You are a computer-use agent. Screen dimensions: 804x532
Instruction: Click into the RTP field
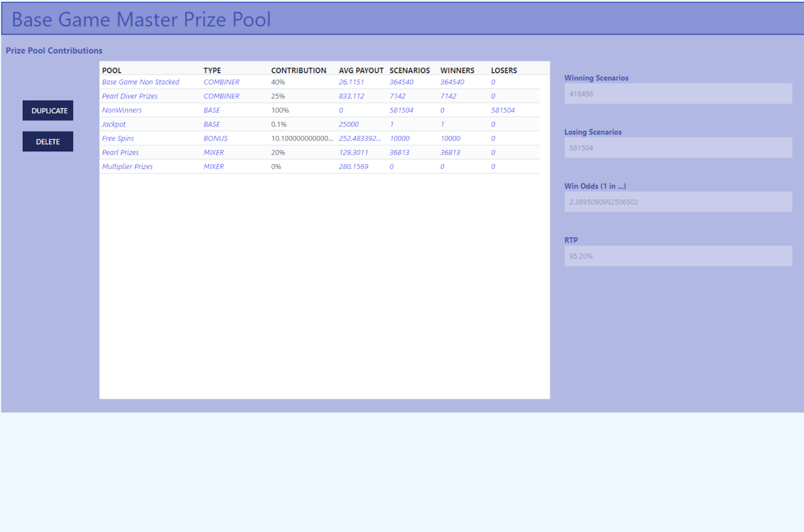point(678,256)
